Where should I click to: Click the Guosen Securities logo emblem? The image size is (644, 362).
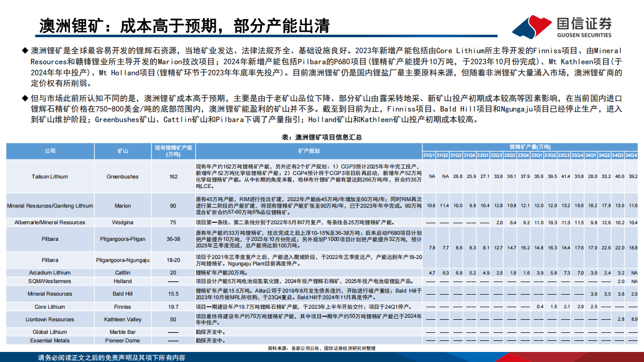(533, 26)
